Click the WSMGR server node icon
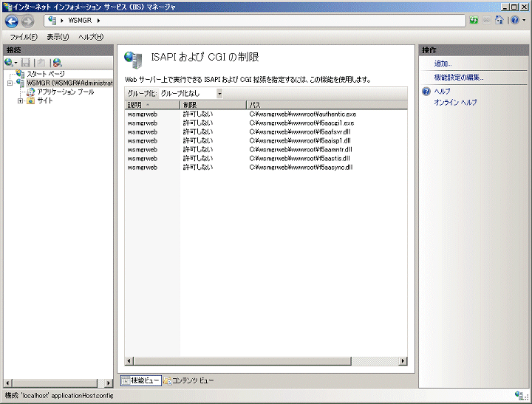 pyautogui.click(x=21, y=83)
